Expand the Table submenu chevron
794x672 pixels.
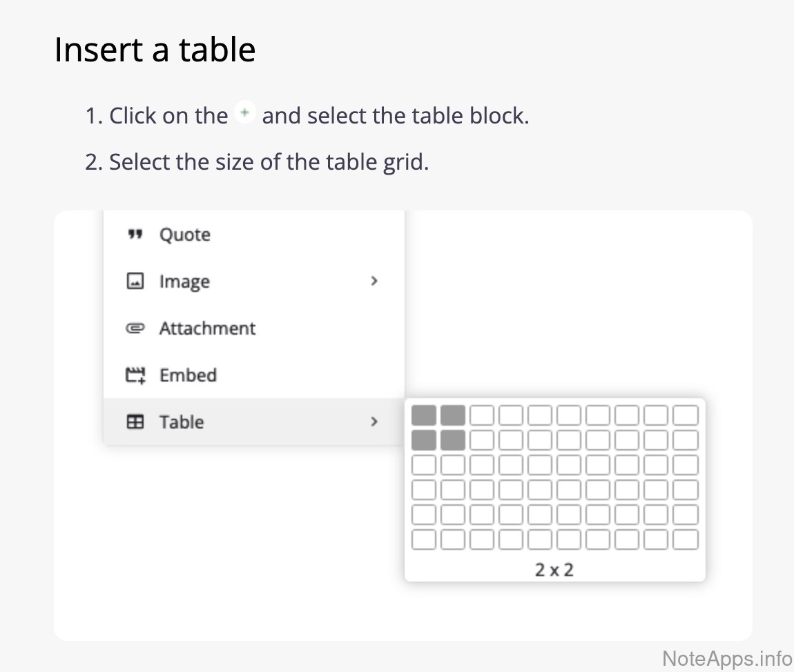[374, 421]
